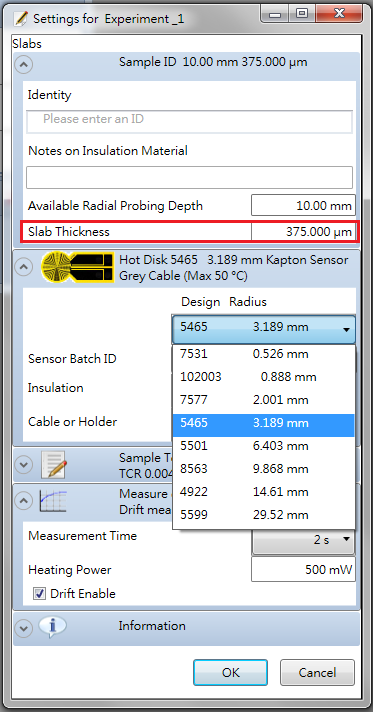Screen dimensions: 373x712
Task: Expand the Sample Temperature section chevron
Action: pos(23,465)
